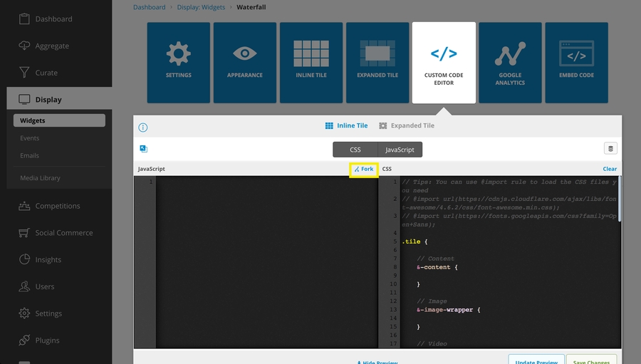Toggle the CSS editor pane

(355, 150)
